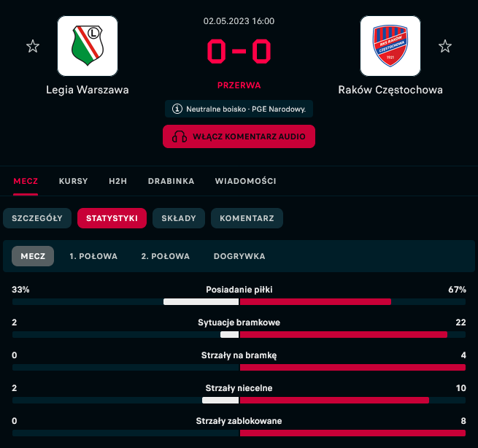Screen dimensions: 478x448
Task: Click the Posiadanie piłki possession bar
Action: [x=239, y=301]
